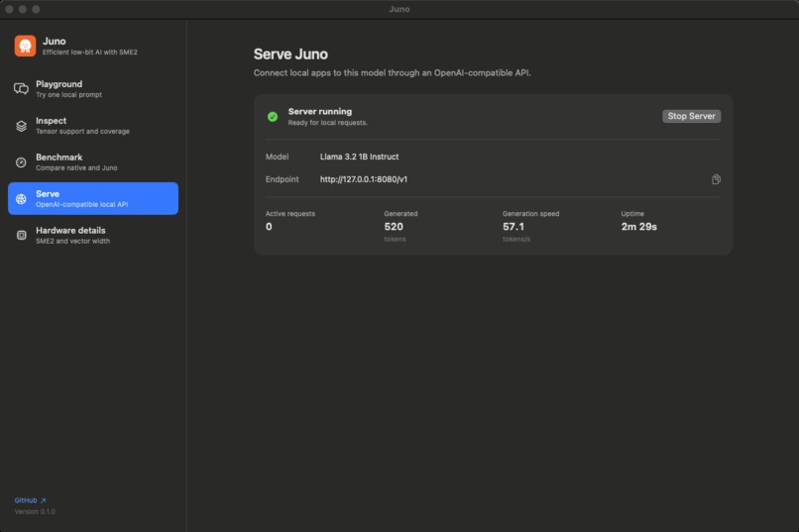This screenshot has height=532, width=799.
Task: Click the Serve globe icon
Action: pyautogui.click(x=21, y=199)
